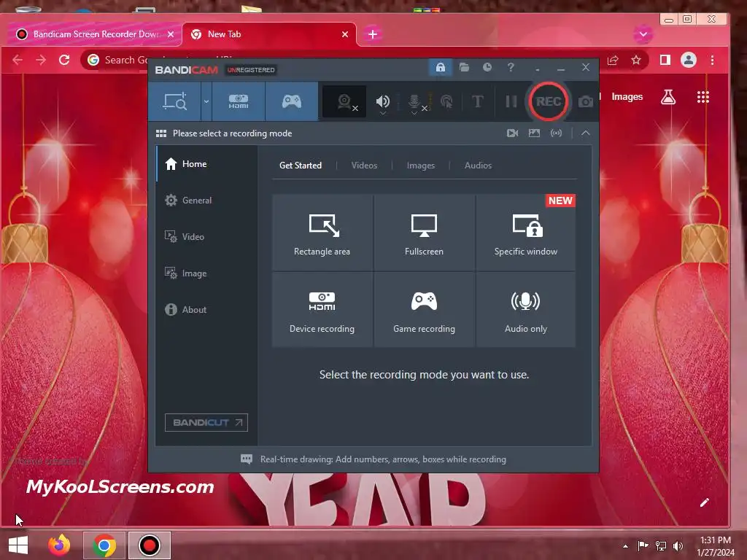747x560 pixels.
Task: Show hidden system tray icons arrow
Action: click(x=625, y=545)
